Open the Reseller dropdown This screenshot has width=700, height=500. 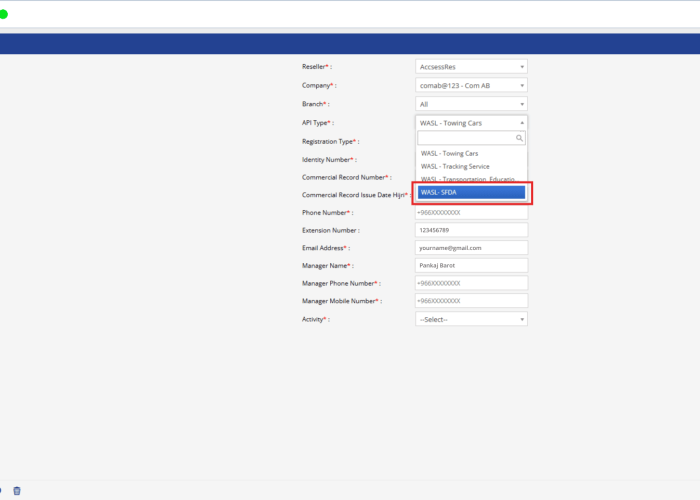pyautogui.click(x=471, y=67)
